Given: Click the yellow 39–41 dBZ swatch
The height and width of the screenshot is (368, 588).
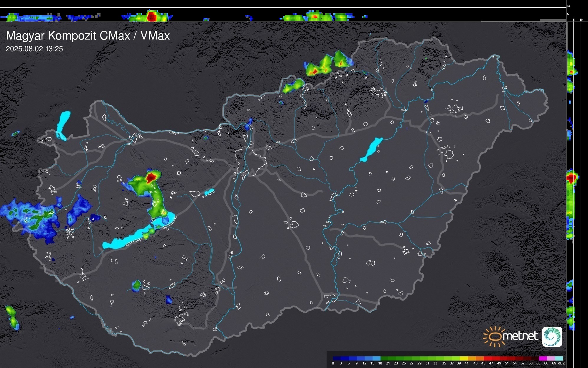Looking at the screenshot, I should pos(463,358).
